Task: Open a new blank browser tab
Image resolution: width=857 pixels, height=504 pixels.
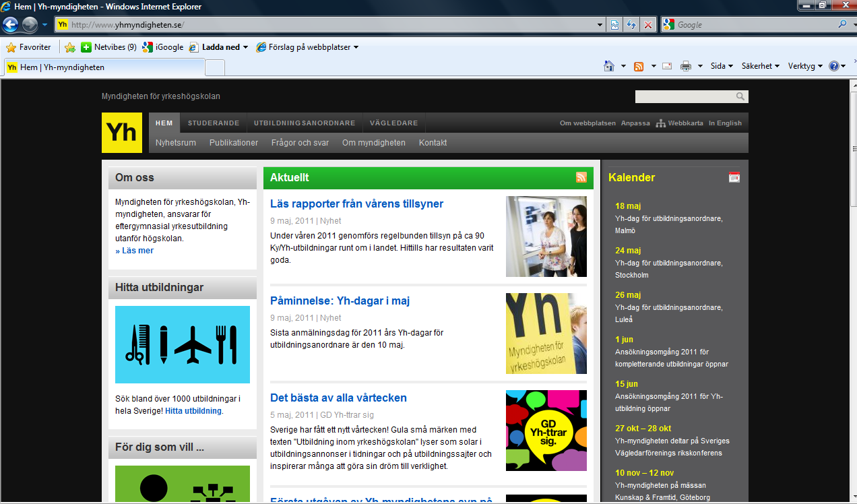Action: point(214,67)
